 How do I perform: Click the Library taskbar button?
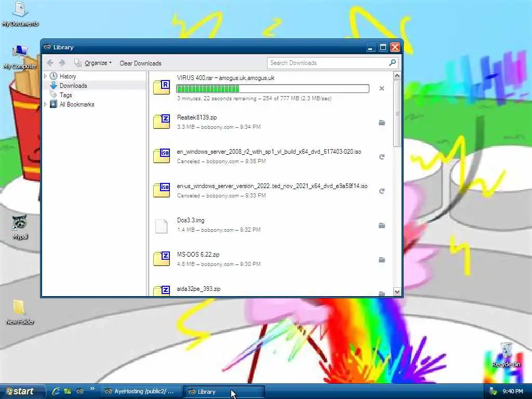pos(223,392)
